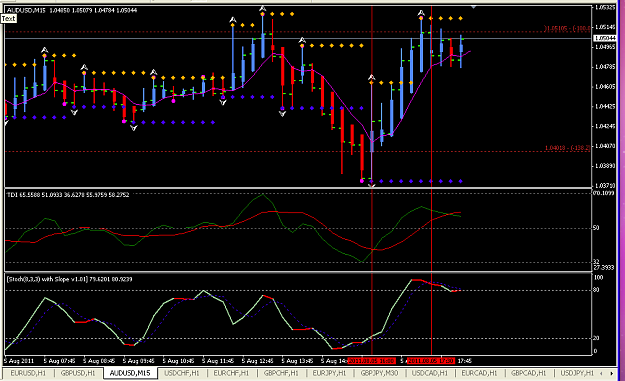Select the red 1.05105 Fibonacci level label
The width and height of the screenshot is (625, 381).
[x=567, y=28]
